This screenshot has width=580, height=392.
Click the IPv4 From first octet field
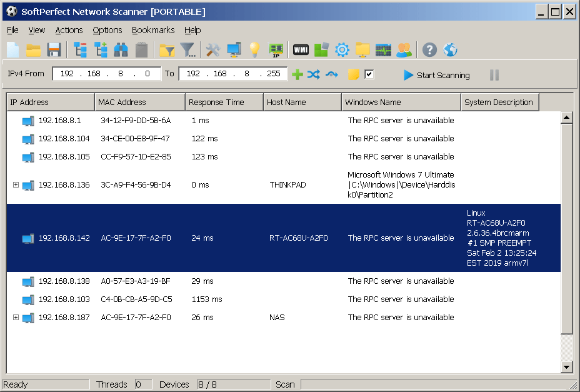click(x=67, y=74)
